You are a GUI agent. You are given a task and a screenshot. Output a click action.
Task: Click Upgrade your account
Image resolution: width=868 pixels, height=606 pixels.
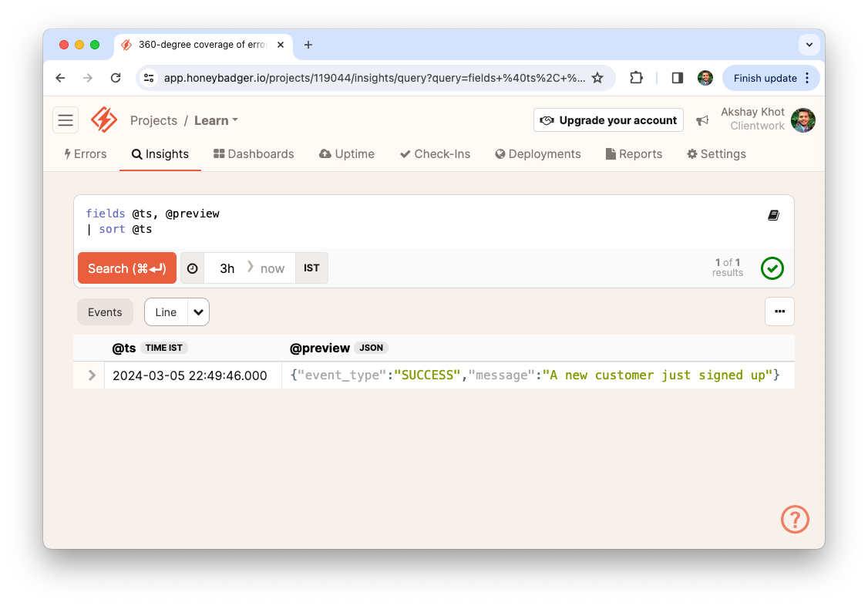pyautogui.click(x=607, y=120)
